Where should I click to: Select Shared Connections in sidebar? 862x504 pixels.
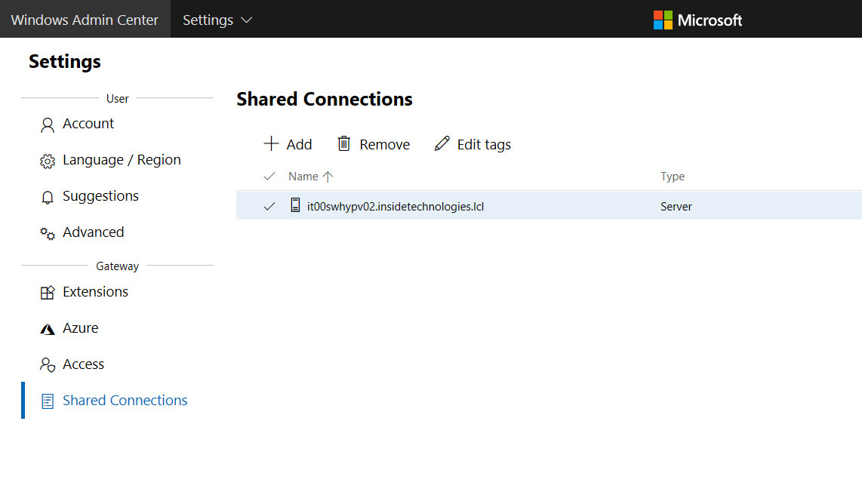click(125, 401)
